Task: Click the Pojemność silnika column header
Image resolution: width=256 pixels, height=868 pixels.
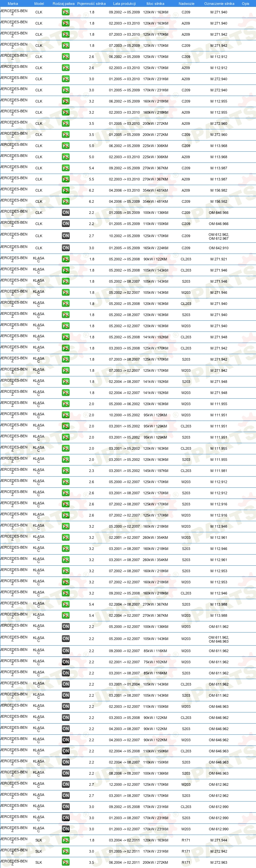Action: point(91,4)
